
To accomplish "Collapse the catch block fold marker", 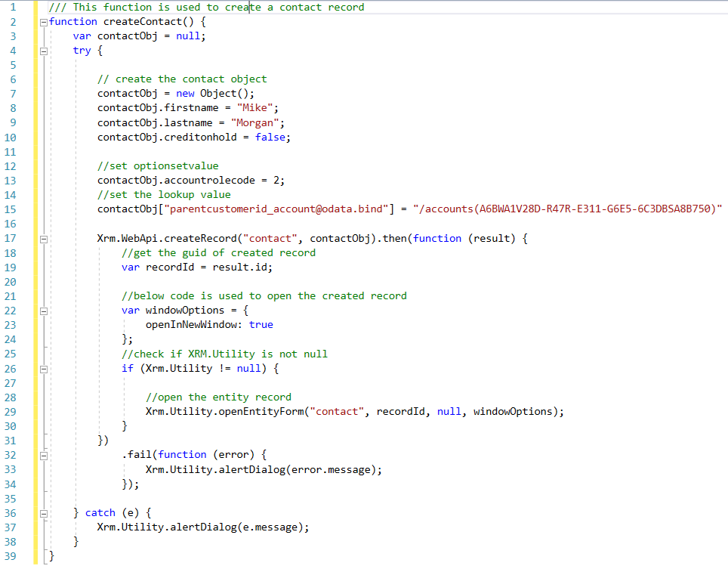I will (x=43, y=513).
